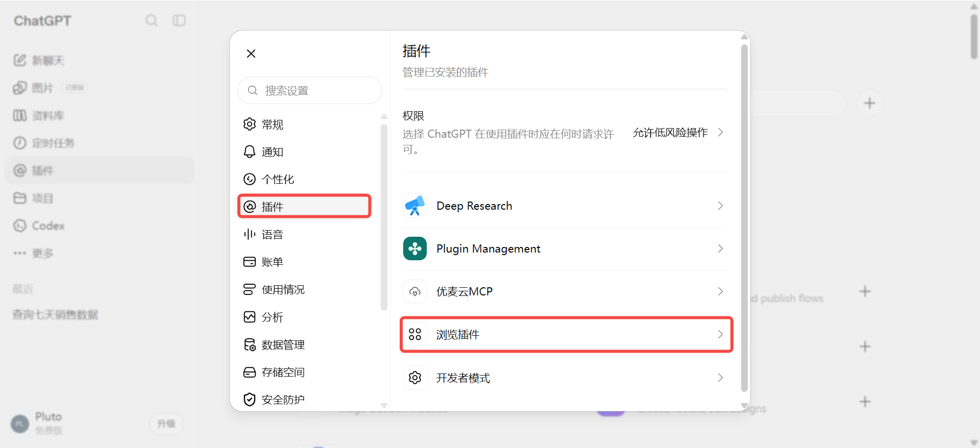Viewport: 980px width, 448px height.
Task: Click the 浏览插件 grid icon
Action: pos(415,334)
